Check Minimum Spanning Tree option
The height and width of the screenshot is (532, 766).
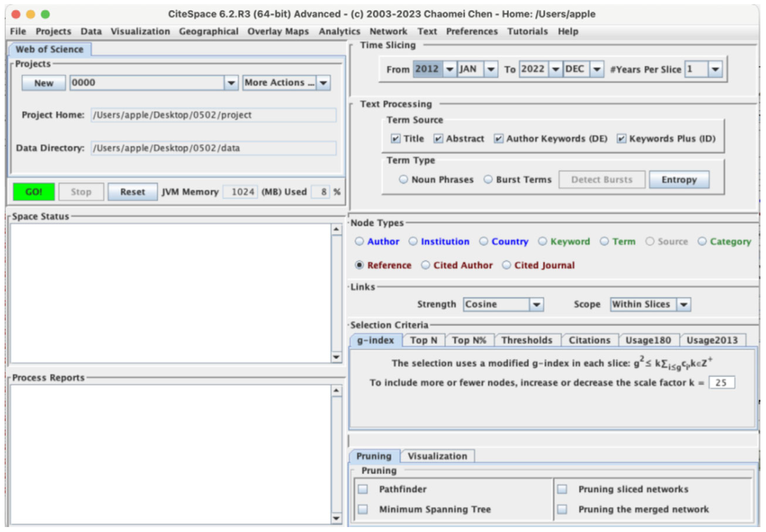click(x=363, y=509)
